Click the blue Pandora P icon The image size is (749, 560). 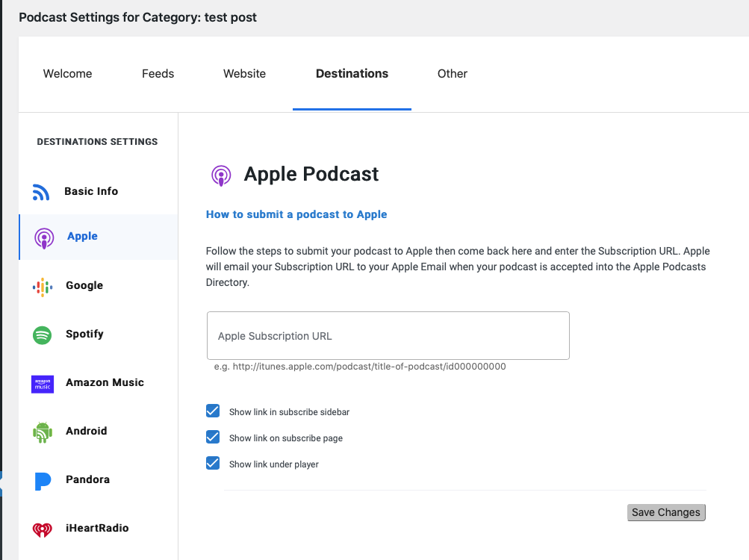(43, 481)
